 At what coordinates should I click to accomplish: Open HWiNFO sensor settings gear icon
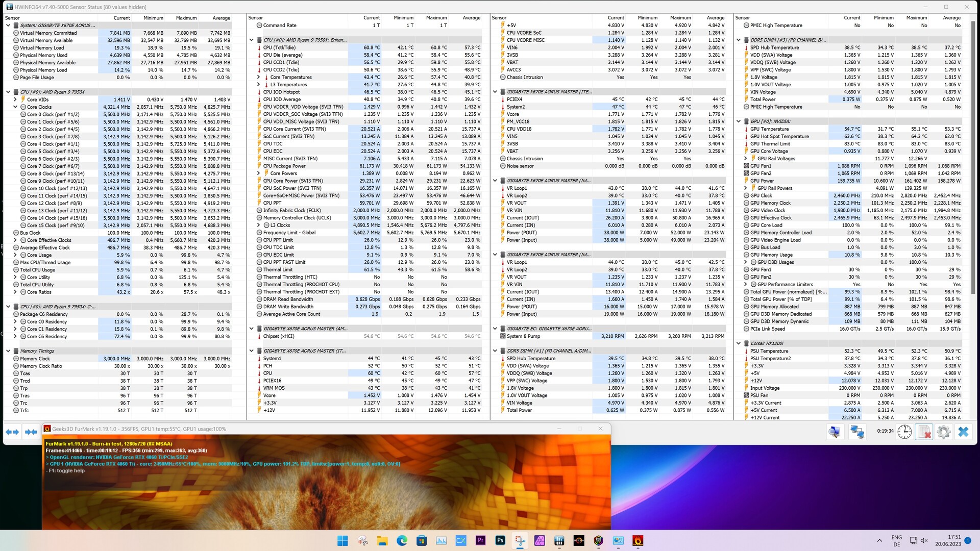[x=943, y=432]
